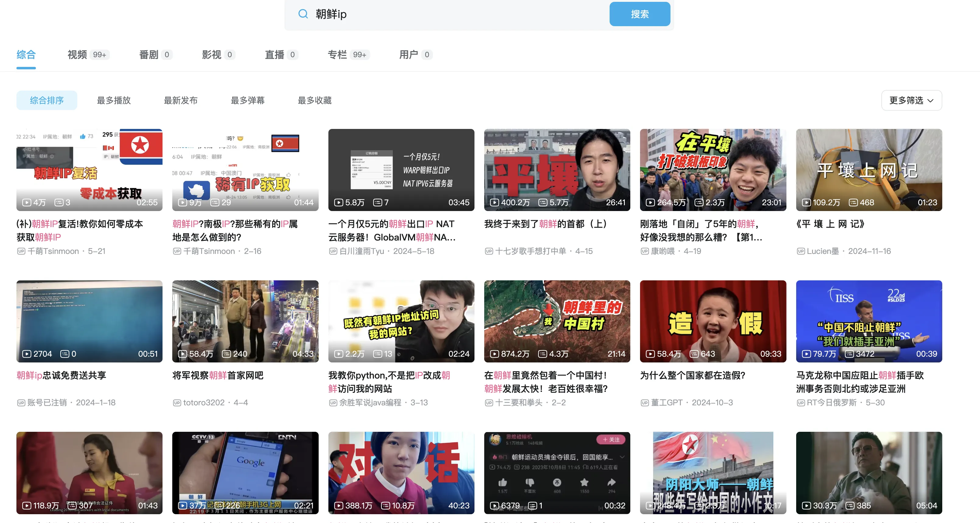Viewport: 980px width, 523px height.
Task: Switch to the 视频 99+ tab
Action: [88, 55]
